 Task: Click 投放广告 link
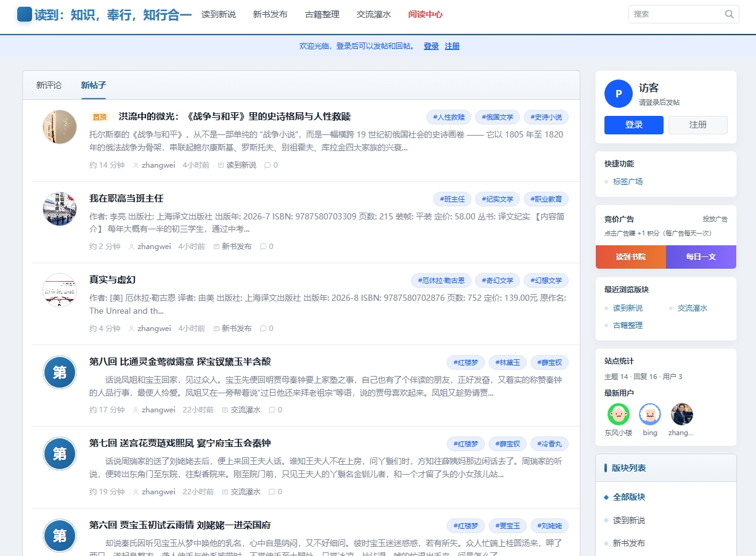click(715, 219)
